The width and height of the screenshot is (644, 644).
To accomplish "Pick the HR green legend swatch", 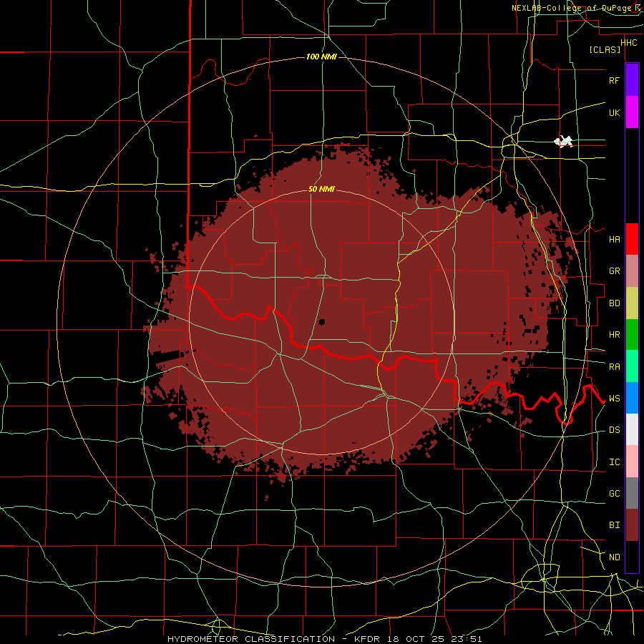I will tap(632, 335).
